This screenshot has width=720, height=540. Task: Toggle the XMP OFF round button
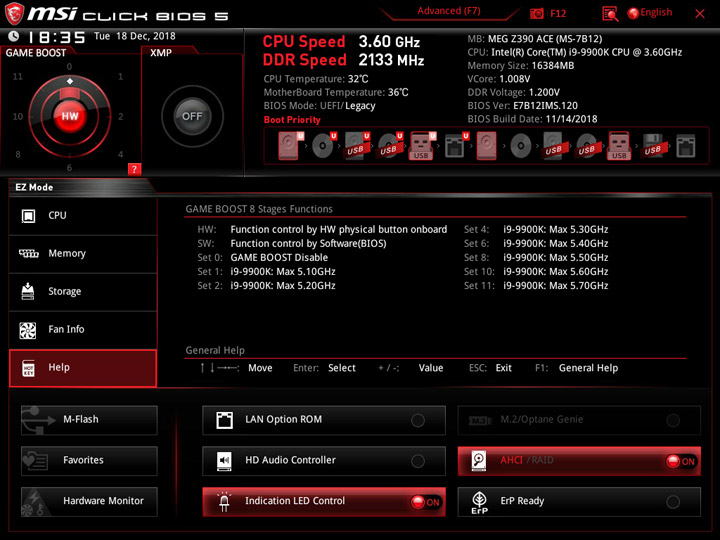(192, 116)
